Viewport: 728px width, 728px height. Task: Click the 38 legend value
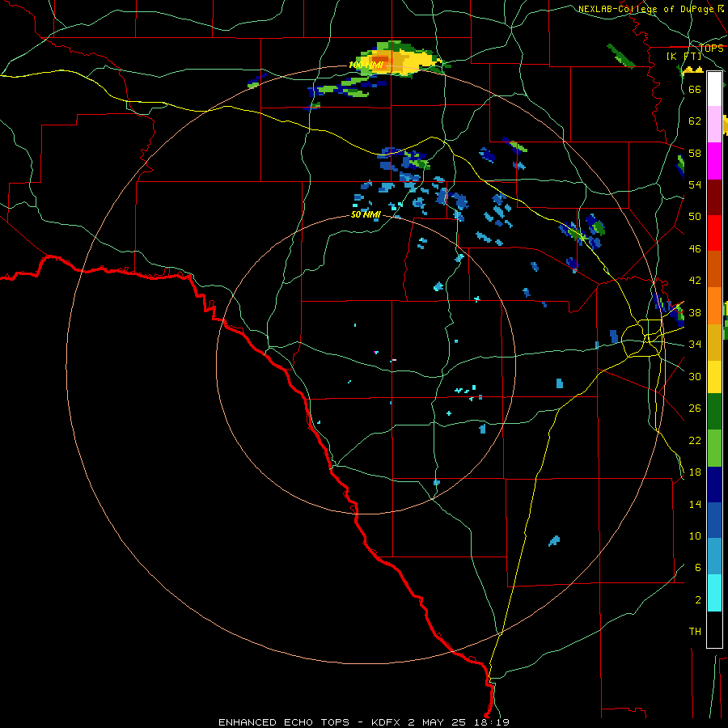(x=695, y=312)
